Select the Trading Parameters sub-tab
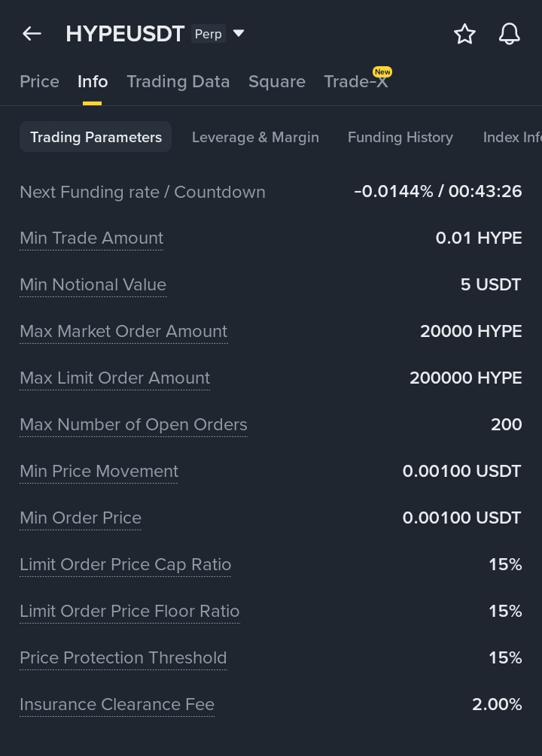This screenshot has height=756, width=542. coord(96,138)
